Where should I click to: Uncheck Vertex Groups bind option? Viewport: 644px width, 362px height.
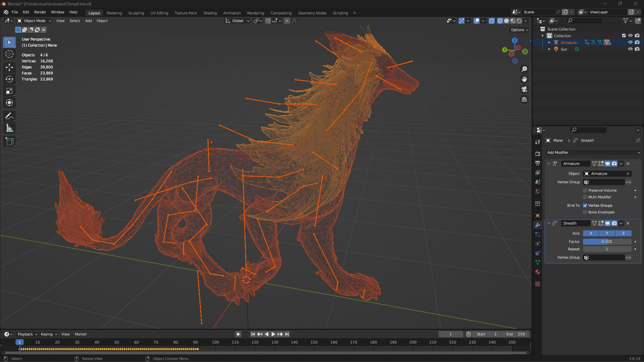tap(585, 205)
